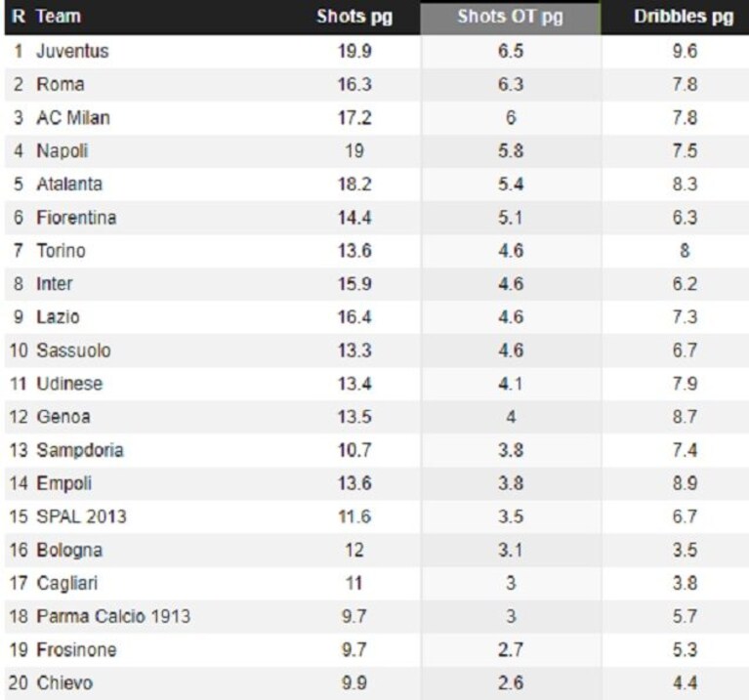749x700 pixels.
Task: Sort by Shots pg column header
Action: click(354, 17)
